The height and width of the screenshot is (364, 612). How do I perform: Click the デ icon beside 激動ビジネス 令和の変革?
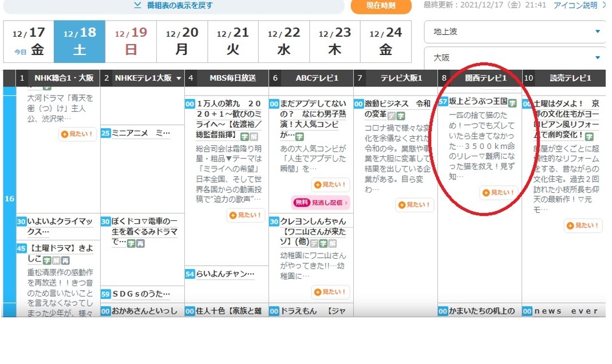tap(392, 116)
